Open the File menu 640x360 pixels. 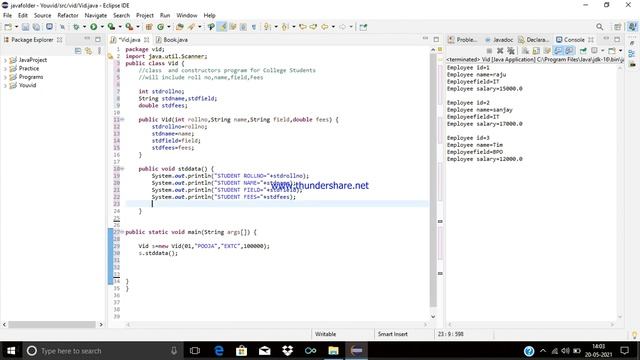(x=7, y=16)
